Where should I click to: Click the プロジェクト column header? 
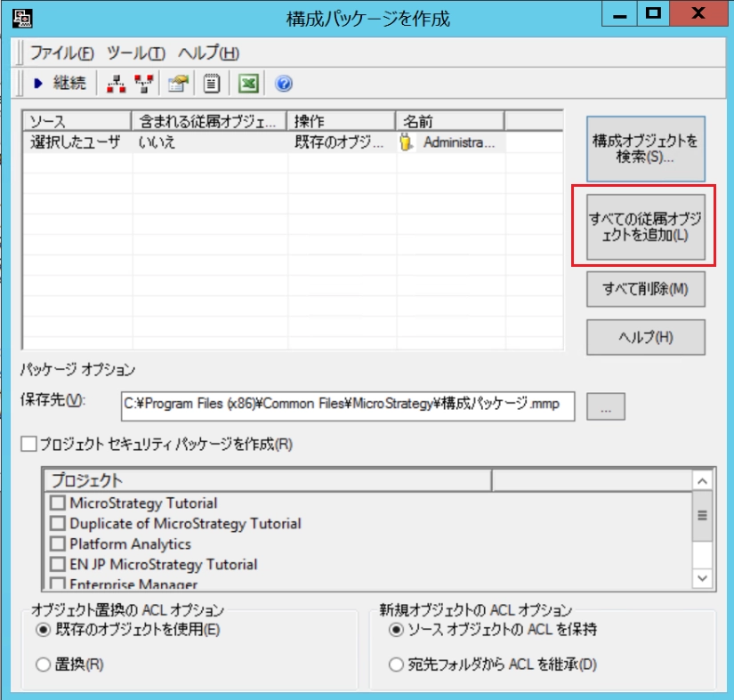coord(268,480)
